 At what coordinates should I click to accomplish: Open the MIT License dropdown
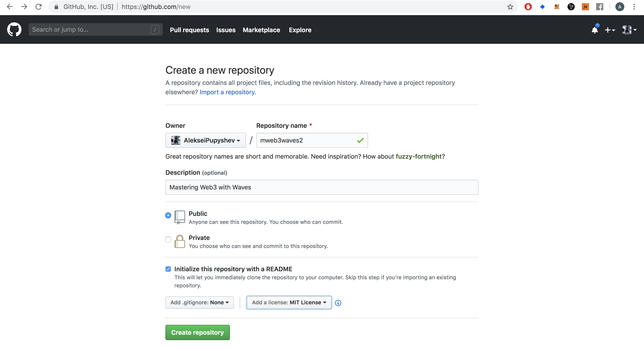(289, 303)
